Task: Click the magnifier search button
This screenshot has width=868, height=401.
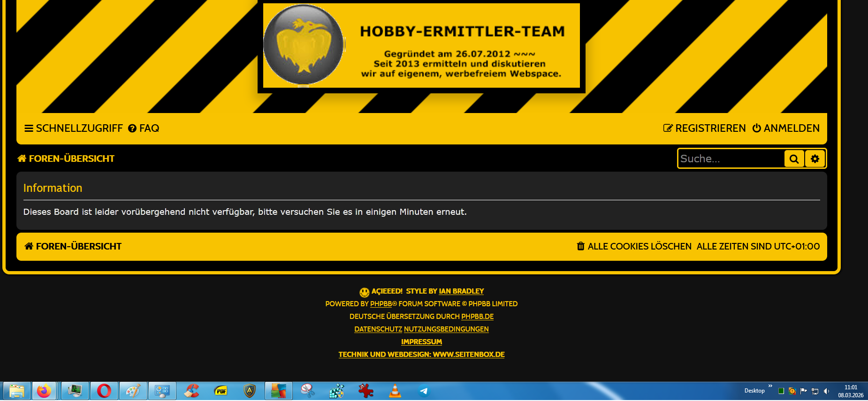Action: tap(794, 159)
